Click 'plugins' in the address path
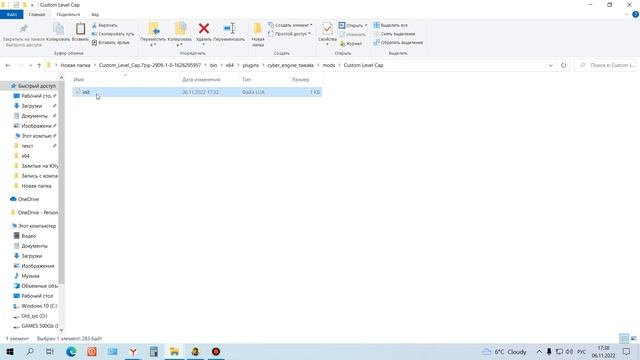The width and height of the screenshot is (640, 360). 251,65
